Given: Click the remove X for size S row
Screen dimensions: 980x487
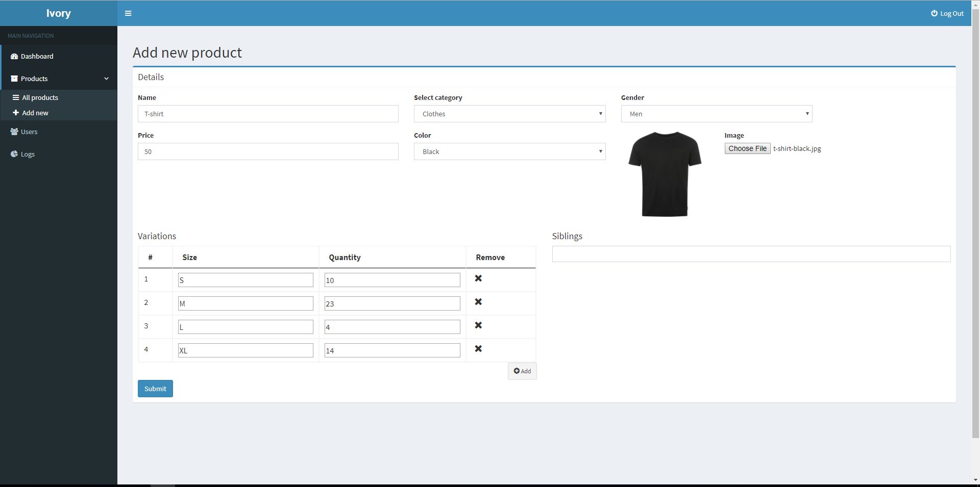Looking at the screenshot, I should [x=478, y=278].
